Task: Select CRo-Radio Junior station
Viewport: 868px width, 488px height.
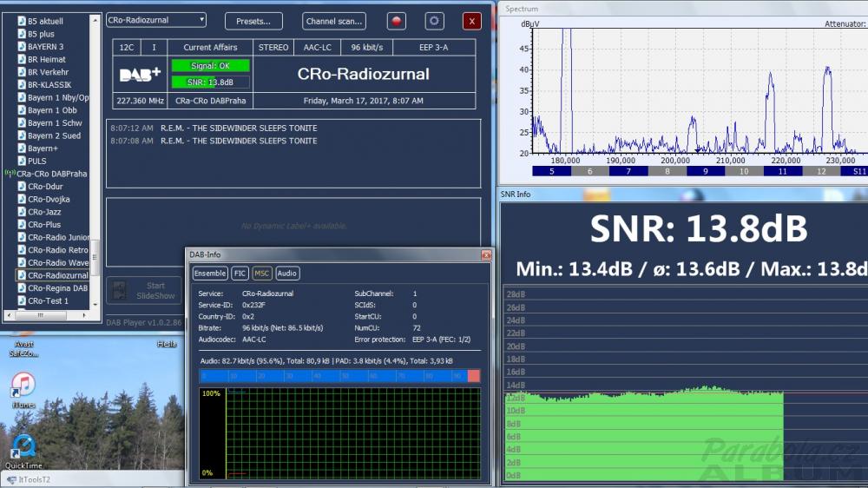Action: (x=58, y=238)
